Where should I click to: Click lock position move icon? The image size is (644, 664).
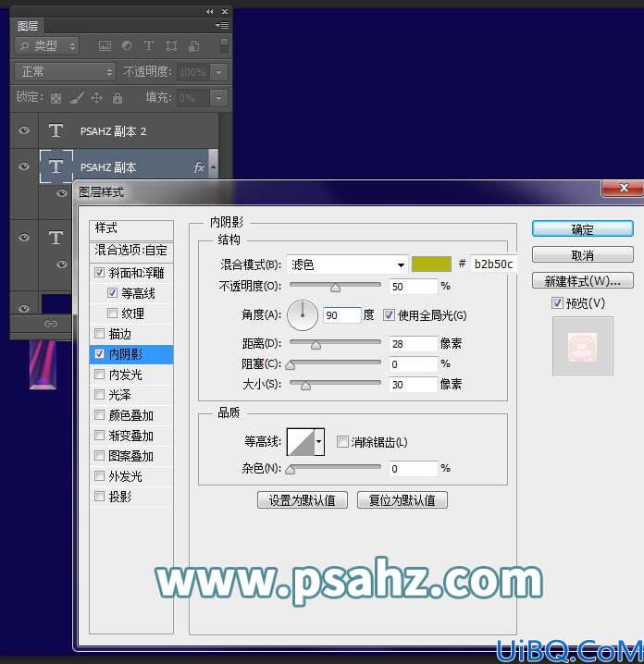(x=96, y=98)
